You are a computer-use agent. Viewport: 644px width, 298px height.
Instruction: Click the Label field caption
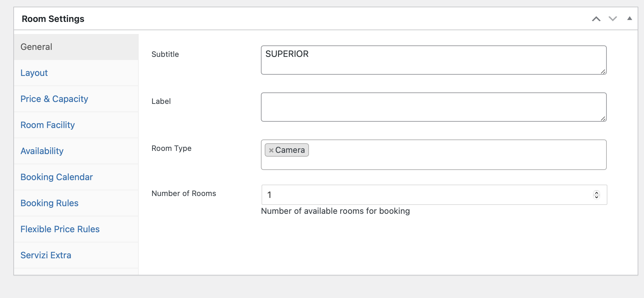click(161, 101)
